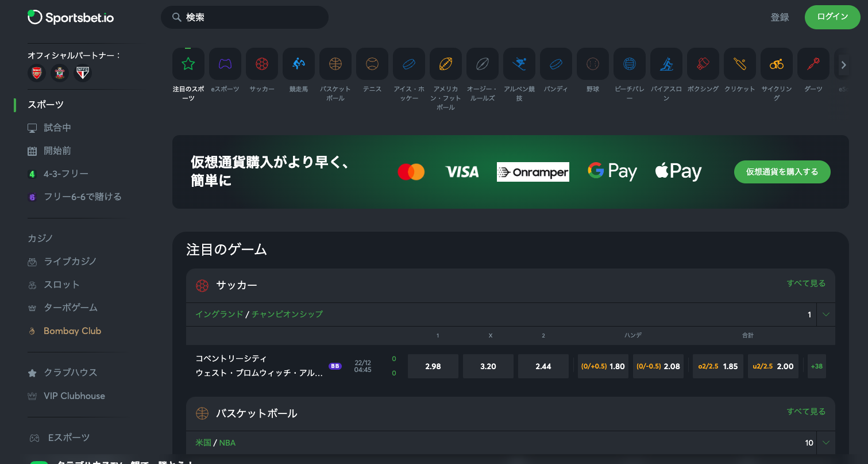Click the 登録 register link

(x=780, y=17)
